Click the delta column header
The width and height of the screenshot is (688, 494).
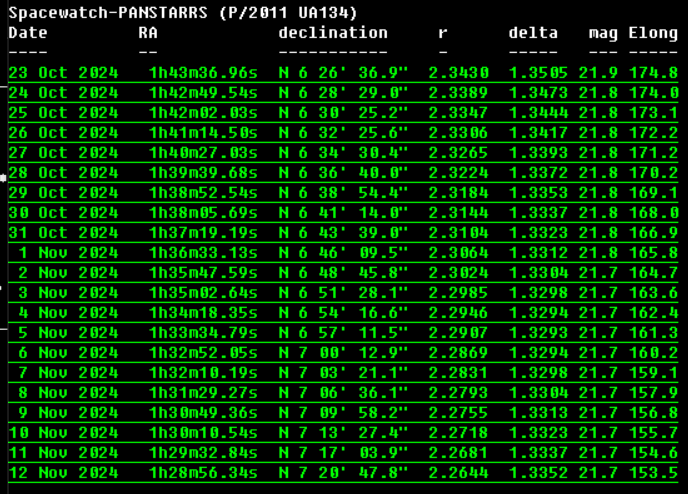(x=533, y=33)
